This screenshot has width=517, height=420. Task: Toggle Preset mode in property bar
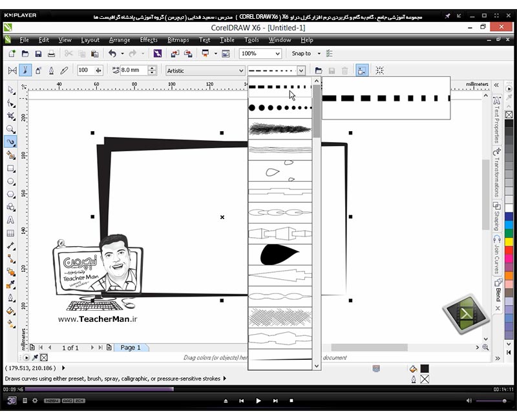click(12, 70)
